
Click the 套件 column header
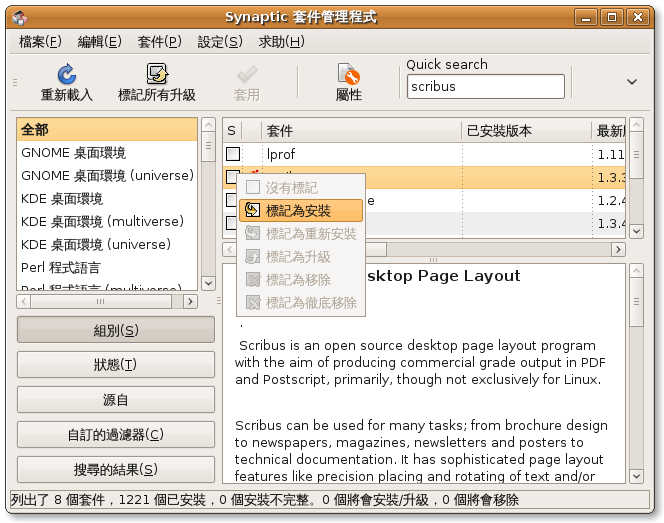click(362, 130)
